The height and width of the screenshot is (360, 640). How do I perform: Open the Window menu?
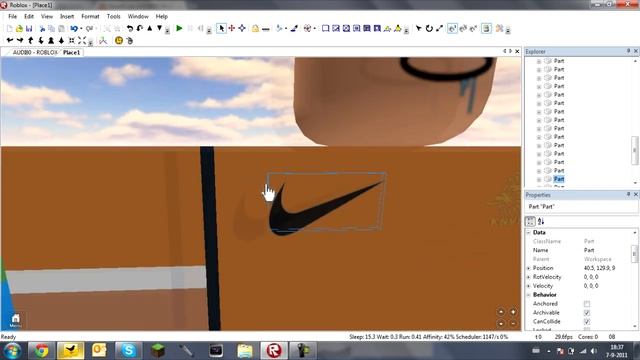[138, 16]
